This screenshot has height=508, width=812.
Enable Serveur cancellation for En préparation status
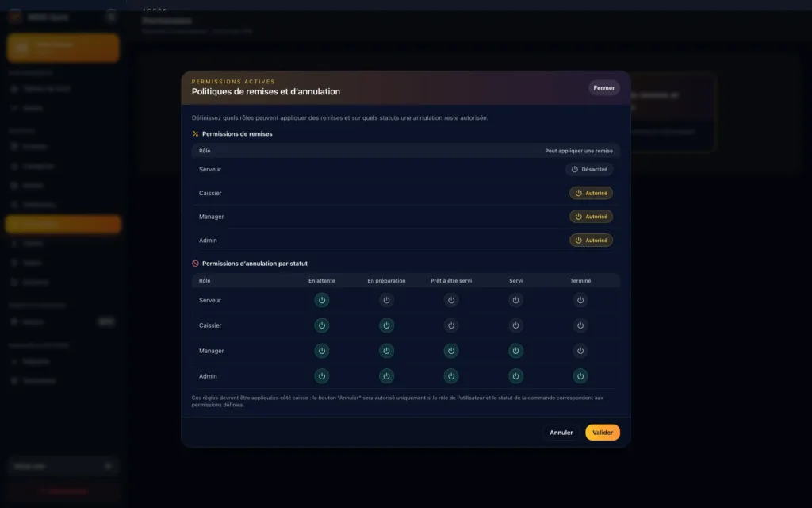386,300
